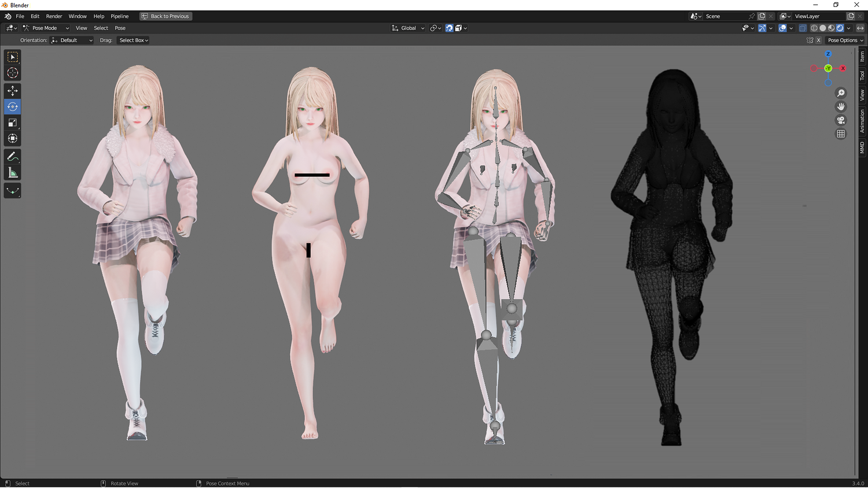Open the Global transform orientation dropdown
Viewport: 868px width, 488px height.
[408, 28]
